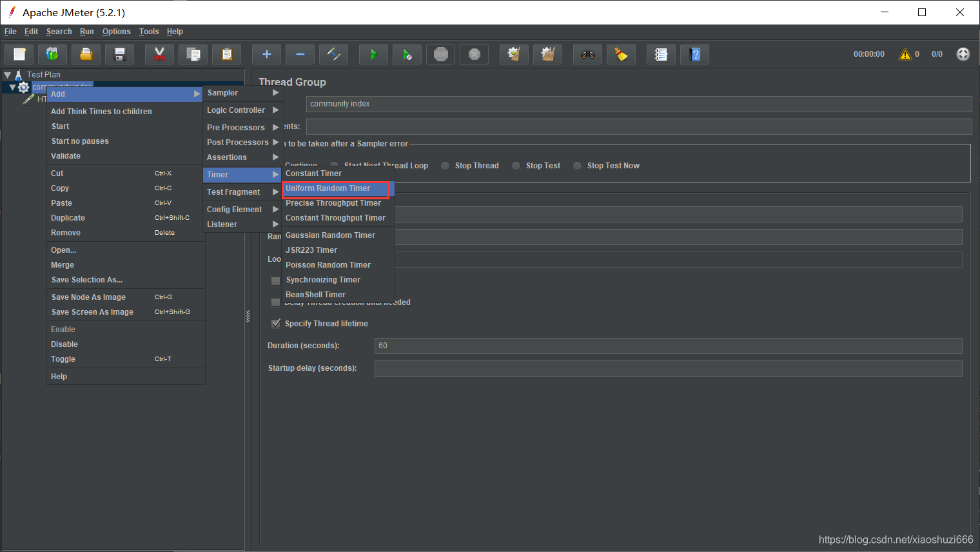Click the Clear All toolbar icon
Viewport: 980px width, 552px height.
click(548, 54)
